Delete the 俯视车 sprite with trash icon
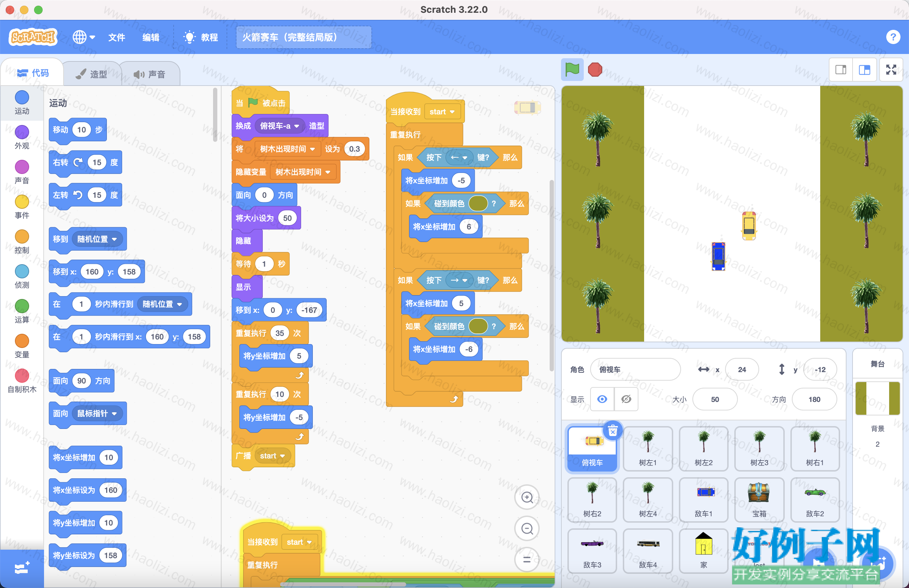909x588 pixels. [x=613, y=431]
